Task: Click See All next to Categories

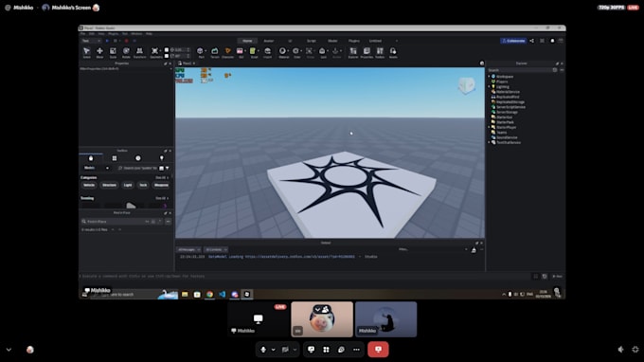Action: (x=161, y=177)
